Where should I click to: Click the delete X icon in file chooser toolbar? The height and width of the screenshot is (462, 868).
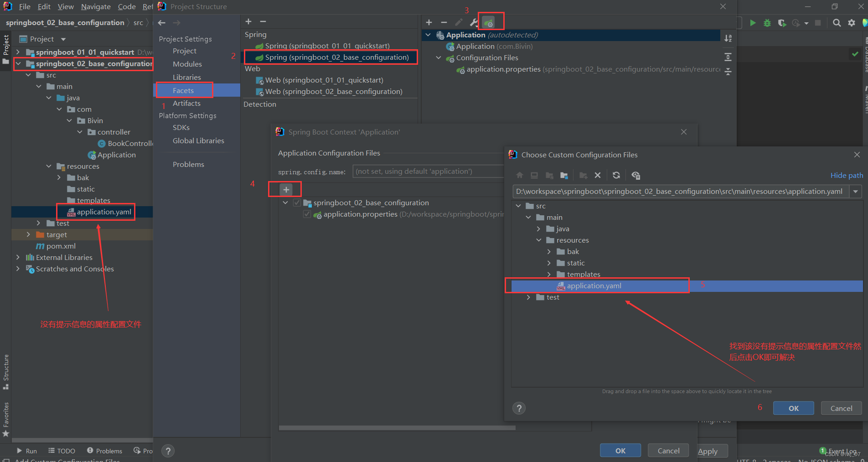coord(598,176)
